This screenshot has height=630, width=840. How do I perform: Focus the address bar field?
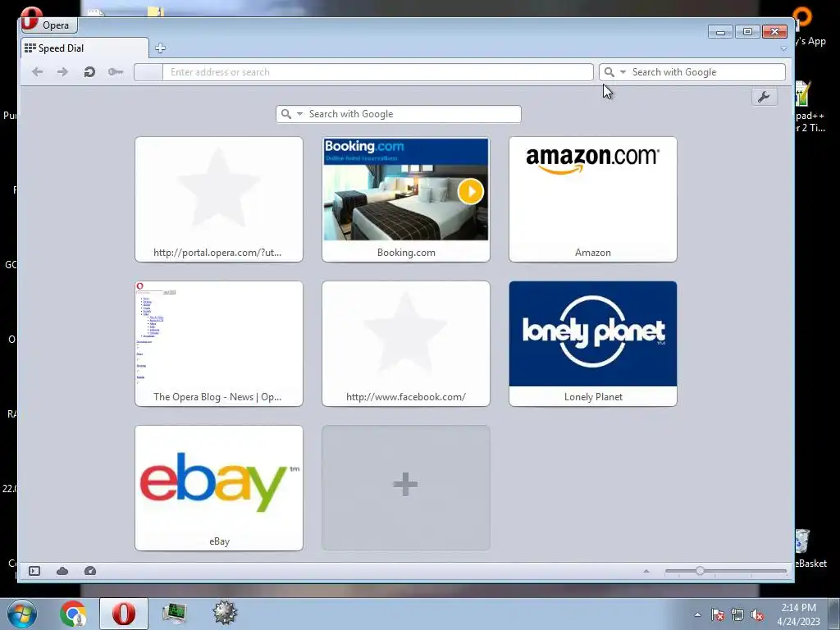coord(377,72)
